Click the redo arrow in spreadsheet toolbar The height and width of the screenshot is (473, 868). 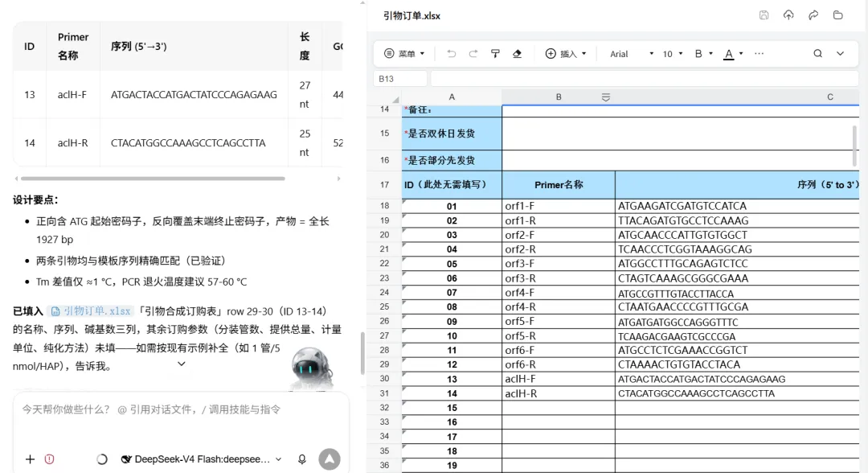473,54
